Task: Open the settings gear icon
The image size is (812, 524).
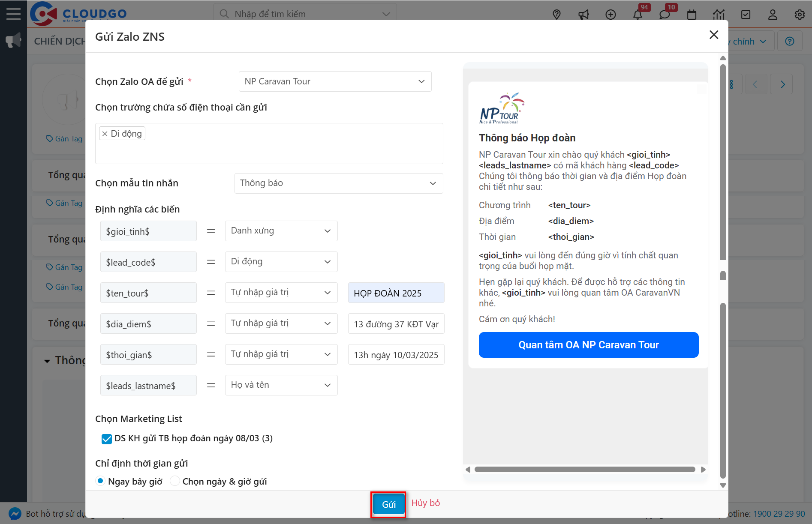Action: (x=799, y=14)
